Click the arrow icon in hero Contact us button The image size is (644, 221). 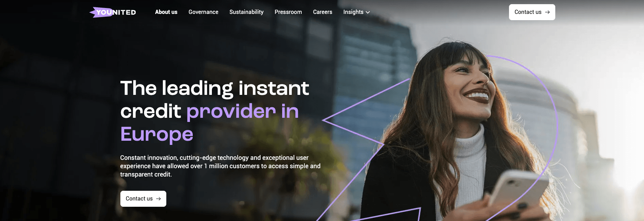pyautogui.click(x=158, y=199)
